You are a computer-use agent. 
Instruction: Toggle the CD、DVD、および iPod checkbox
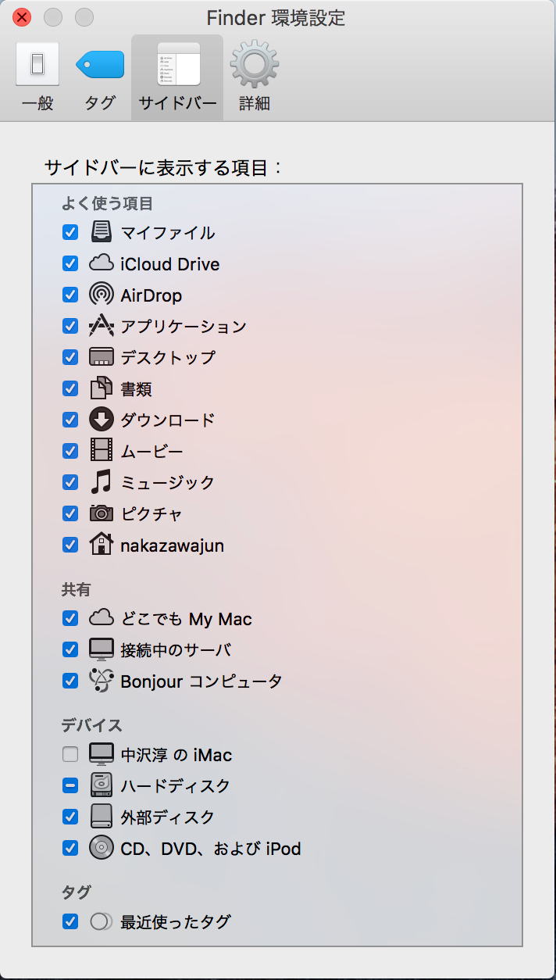coord(70,848)
